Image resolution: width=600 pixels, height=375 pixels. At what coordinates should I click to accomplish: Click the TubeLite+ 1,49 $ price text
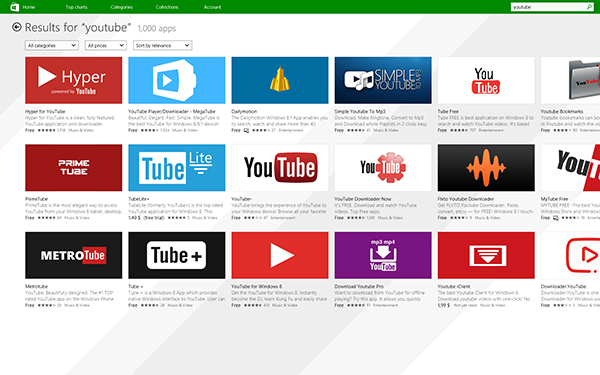pyautogui.click(x=134, y=218)
